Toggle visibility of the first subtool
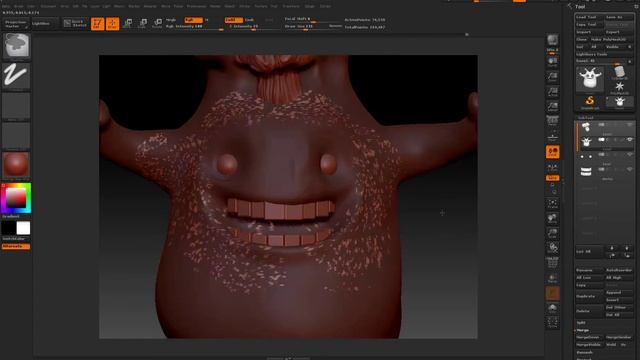 pos(630,125)
